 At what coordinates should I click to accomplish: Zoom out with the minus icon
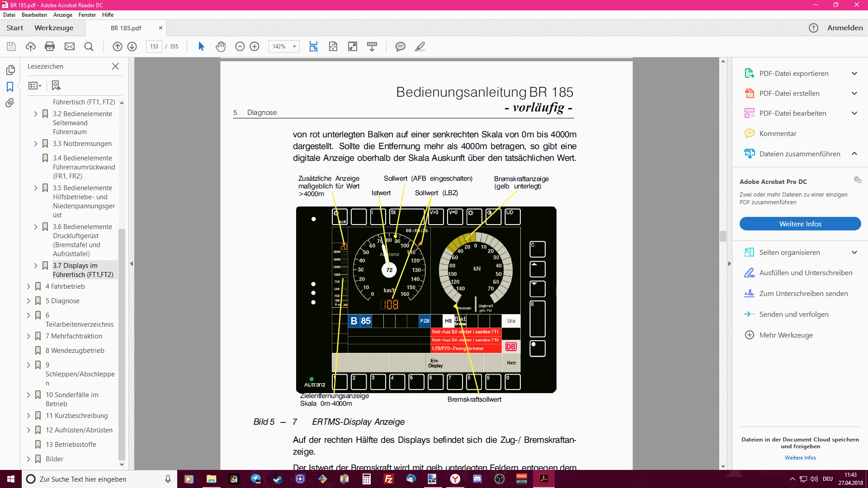(240, 47)
